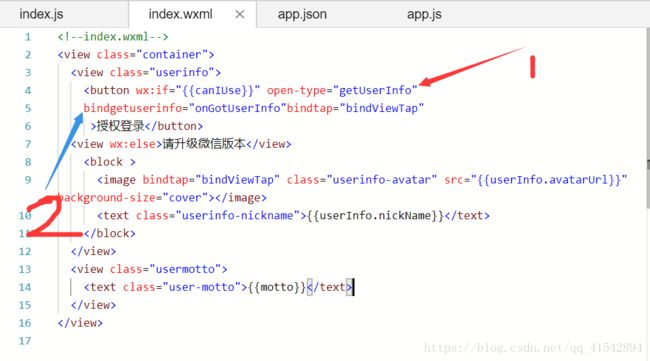
Task: Click line number 15 in gutter
Action: tap(25, 305)
